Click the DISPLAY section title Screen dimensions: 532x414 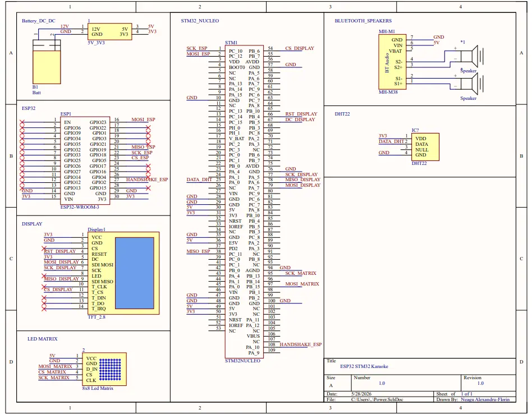[32, 224]
